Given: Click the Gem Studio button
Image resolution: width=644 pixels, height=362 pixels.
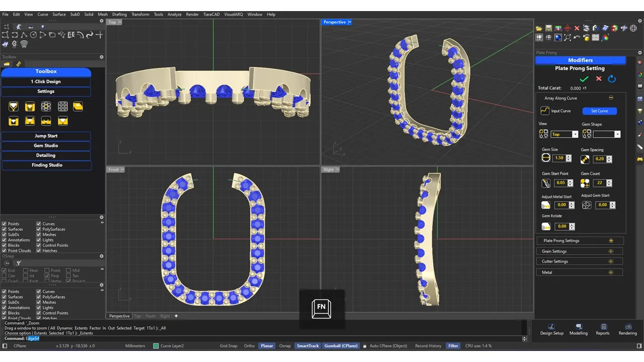Looking at the screenshot, I should [x=46, y=146].
